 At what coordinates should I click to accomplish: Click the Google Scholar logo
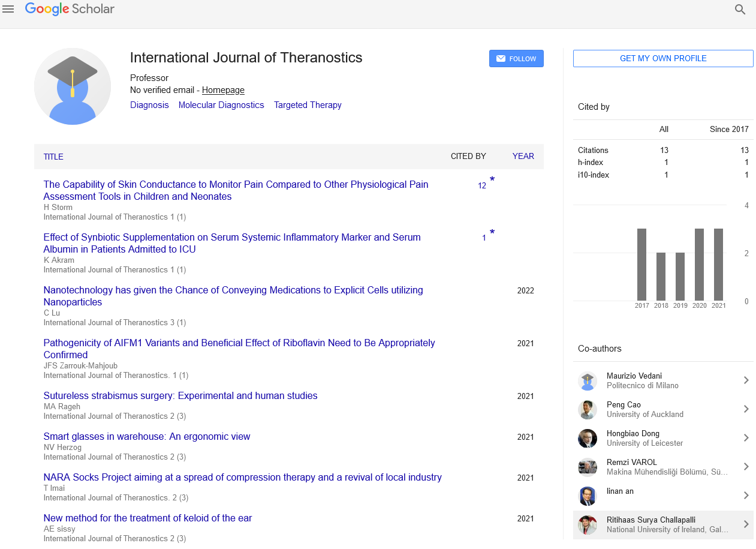(70, 9)
